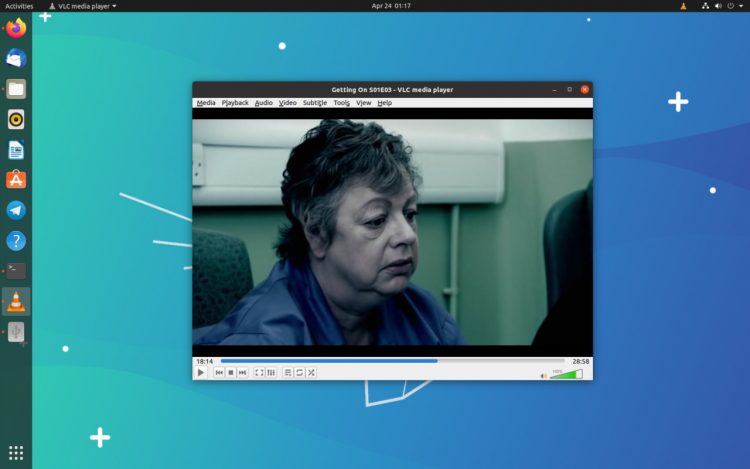The width and height of the screenshot is (750, 469).
Task: Open the network status icon
Action: click(x=705, y=6)
